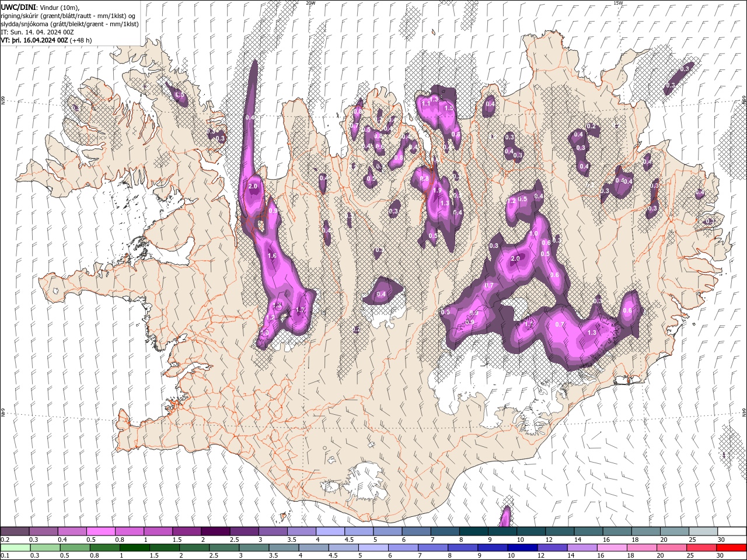Select the darkest purple 2 snow legend swatch
This screenshot has height=560, width=747.
tap(215, 531)
